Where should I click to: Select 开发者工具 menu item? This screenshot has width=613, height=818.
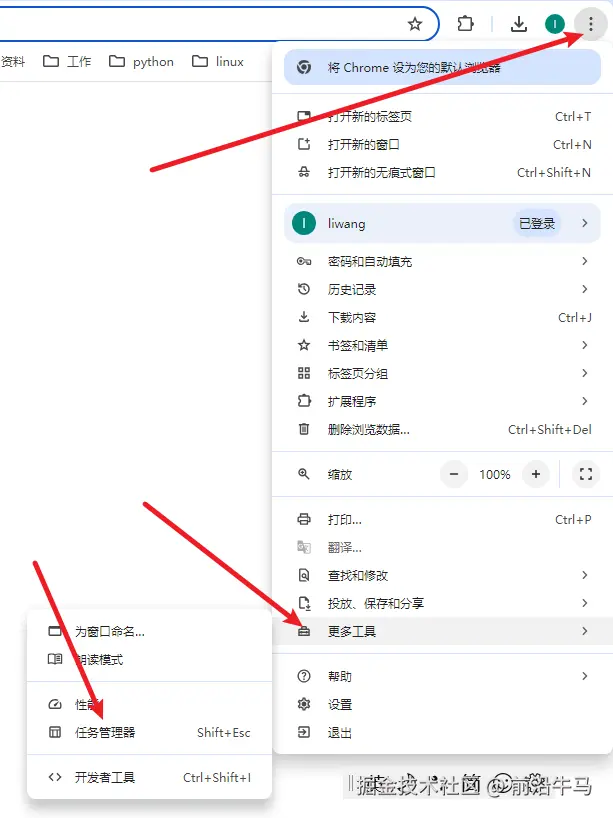(x=150, y=777)
